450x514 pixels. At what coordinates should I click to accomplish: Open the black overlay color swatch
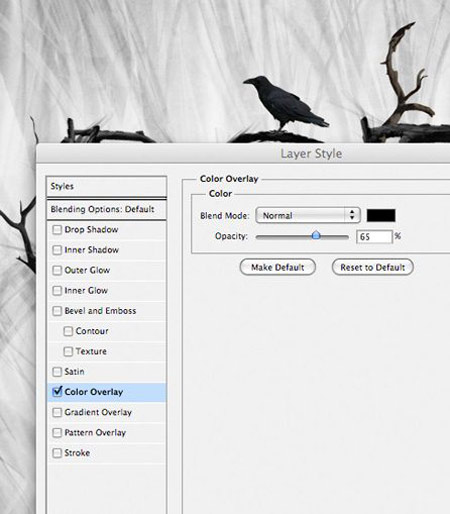(381, 215)
